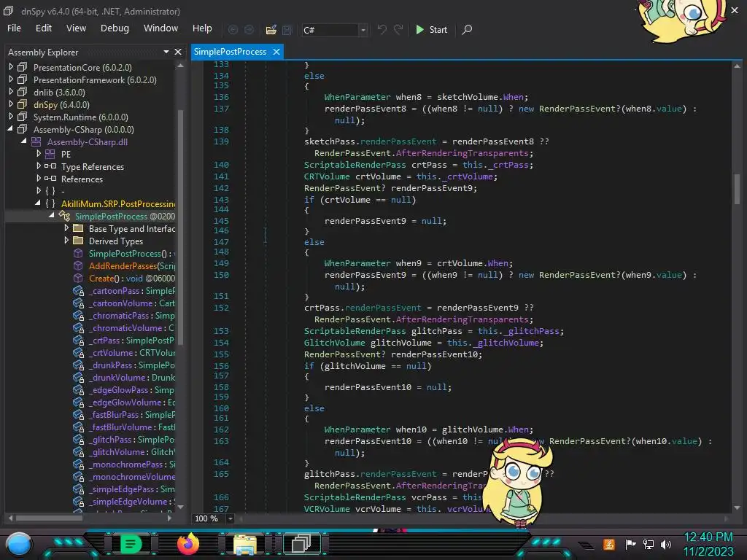Expand the Derived Types folder
This screenshot has width=747, height=560.
(x=66, y=241)
